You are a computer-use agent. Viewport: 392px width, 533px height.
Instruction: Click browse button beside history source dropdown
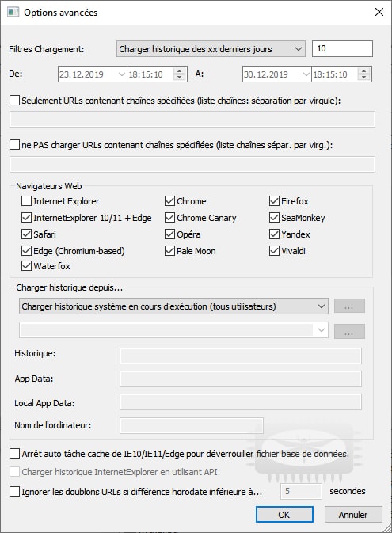point(349,306)
